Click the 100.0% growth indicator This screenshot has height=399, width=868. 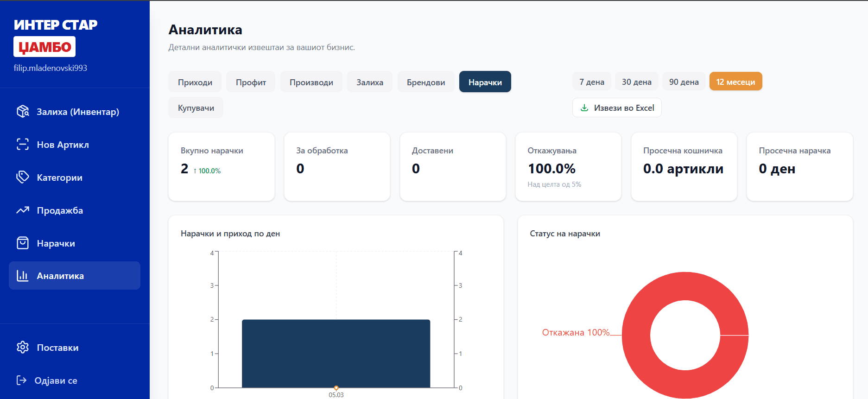[x=207, y=171]
